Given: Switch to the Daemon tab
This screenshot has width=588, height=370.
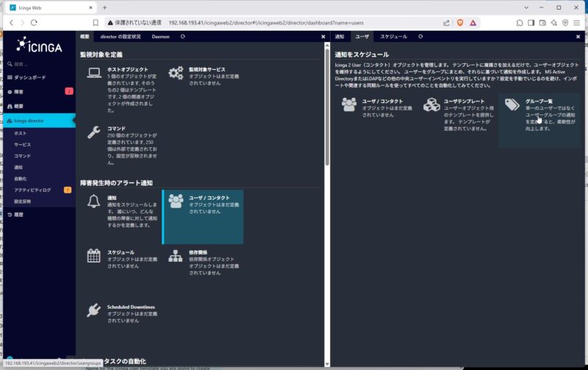Looking at the screenshot, I should point(160,37).
